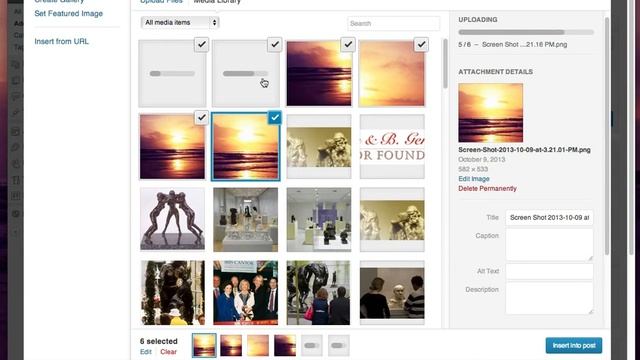Viewport: 640px width, 360px height.
Task: Uncheck the second uploading item's checkmark
Action: coord(275,44)
